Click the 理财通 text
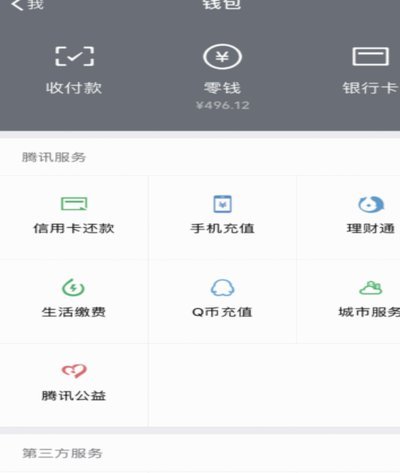The image size is (400, 473). (x=371, y=228)
